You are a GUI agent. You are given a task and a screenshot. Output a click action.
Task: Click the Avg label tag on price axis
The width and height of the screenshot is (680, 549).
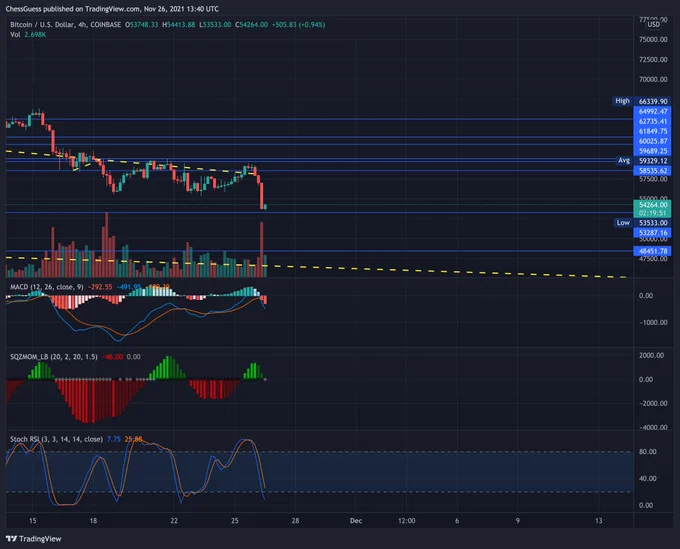coord(624,160)
